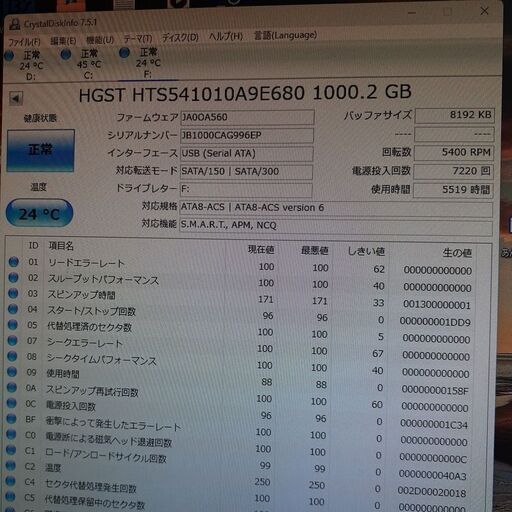Click status icon for ID C2 温度

pyautogui.click(x=11, y=465)
